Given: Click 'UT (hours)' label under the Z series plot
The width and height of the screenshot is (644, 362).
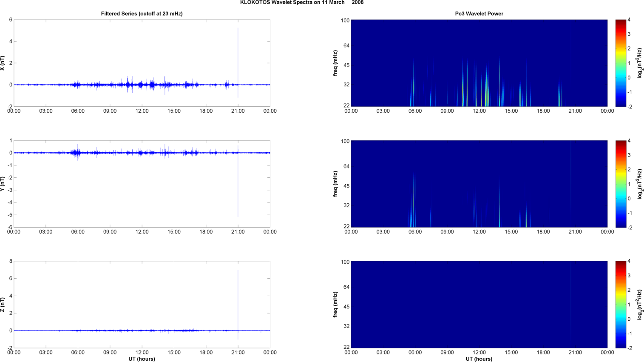Looking at the screenshot, I should coord(142,359).
